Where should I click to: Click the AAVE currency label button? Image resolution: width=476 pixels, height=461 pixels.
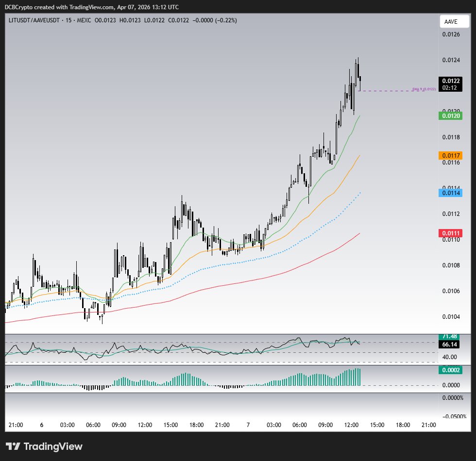point(454,21)
